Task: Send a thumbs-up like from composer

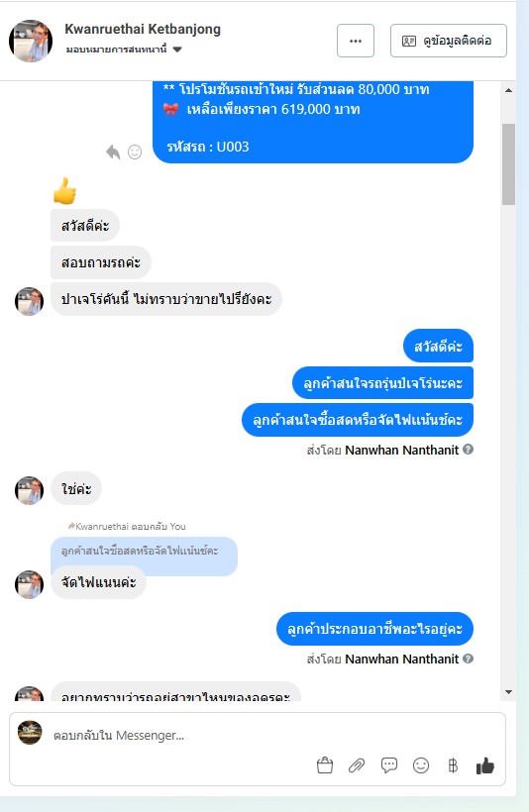Action: pos(485,765)
